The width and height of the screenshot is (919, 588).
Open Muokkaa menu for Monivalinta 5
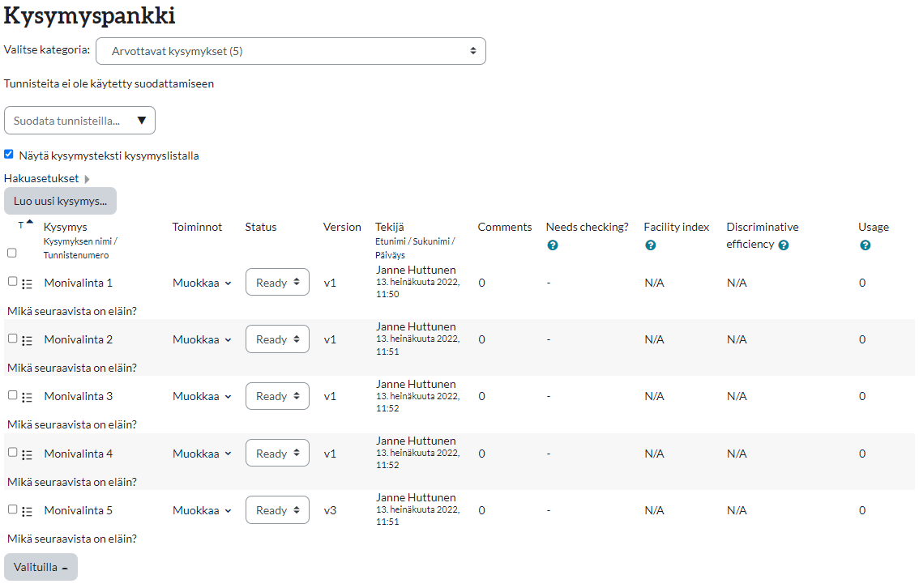pos(202,510)
